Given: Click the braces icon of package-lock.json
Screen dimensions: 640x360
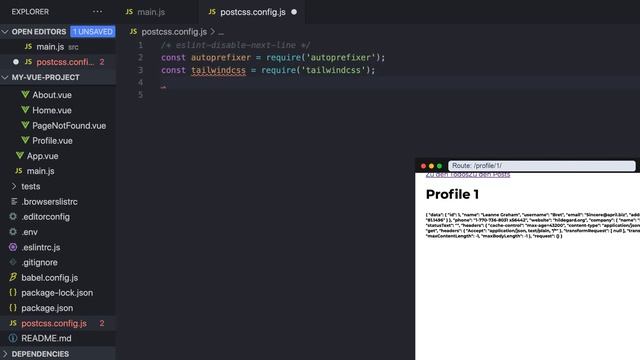Looking at the screenshot, I should coord(13,293).
